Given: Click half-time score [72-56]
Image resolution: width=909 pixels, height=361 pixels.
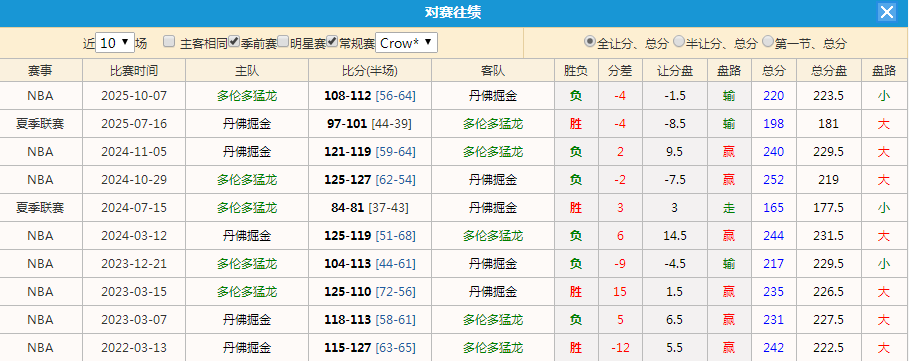Looking at the screenshot, I should (395, 291).
